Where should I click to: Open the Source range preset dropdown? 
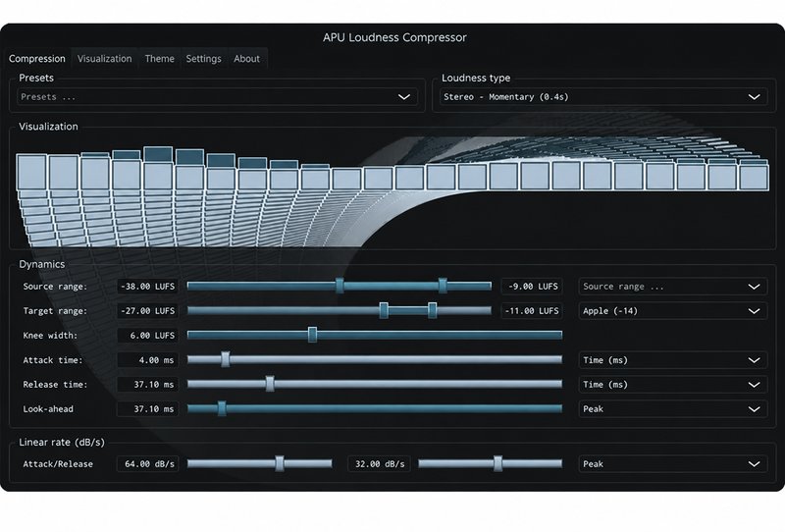[672, 287]
